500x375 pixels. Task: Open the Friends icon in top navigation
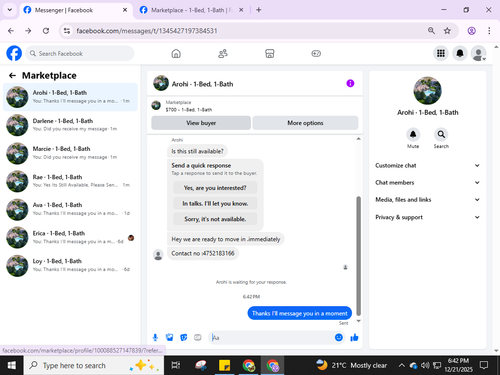click(x=223, y=53)
